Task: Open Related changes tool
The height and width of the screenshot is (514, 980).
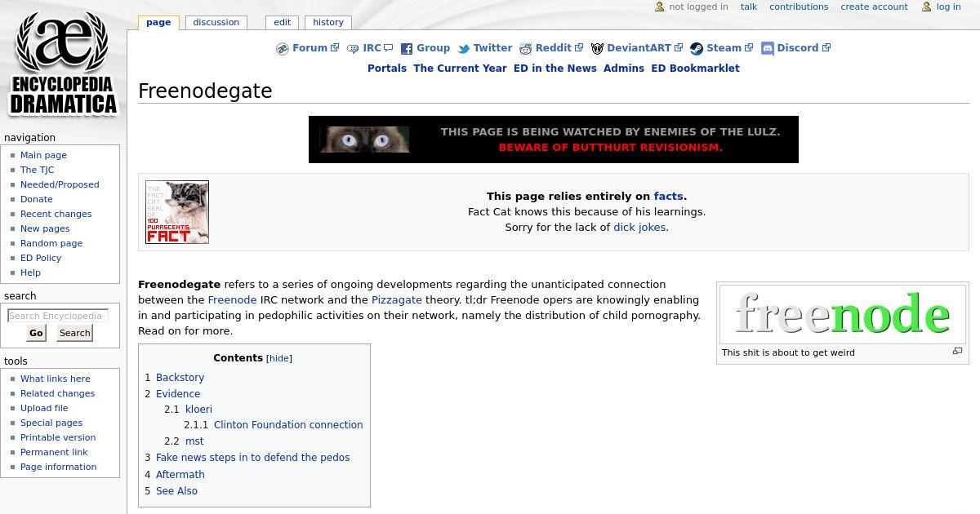Action: pos(57,393)
